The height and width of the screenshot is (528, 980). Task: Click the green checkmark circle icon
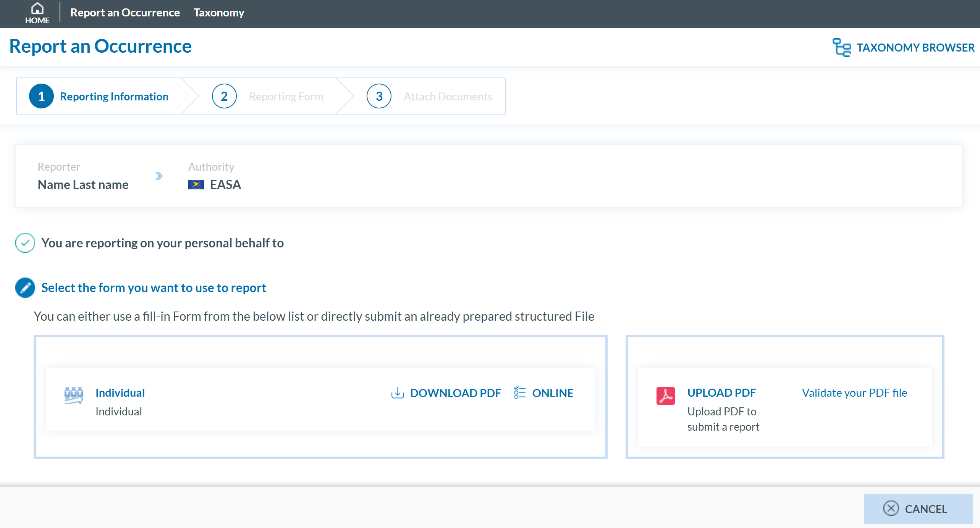(25, 243)
